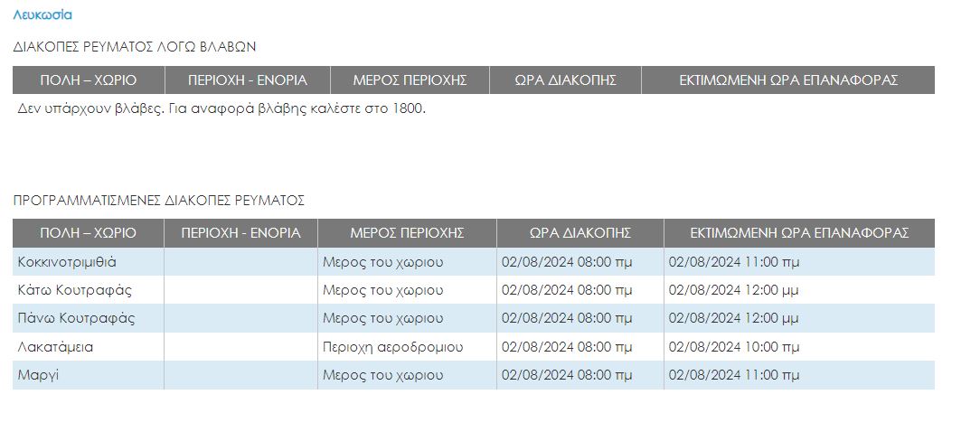Click ΠΟΛΗ – ΧΩΡΙΟ header in scheduled outages table
This screenshot has width=980, height=432.
(88, 233)
